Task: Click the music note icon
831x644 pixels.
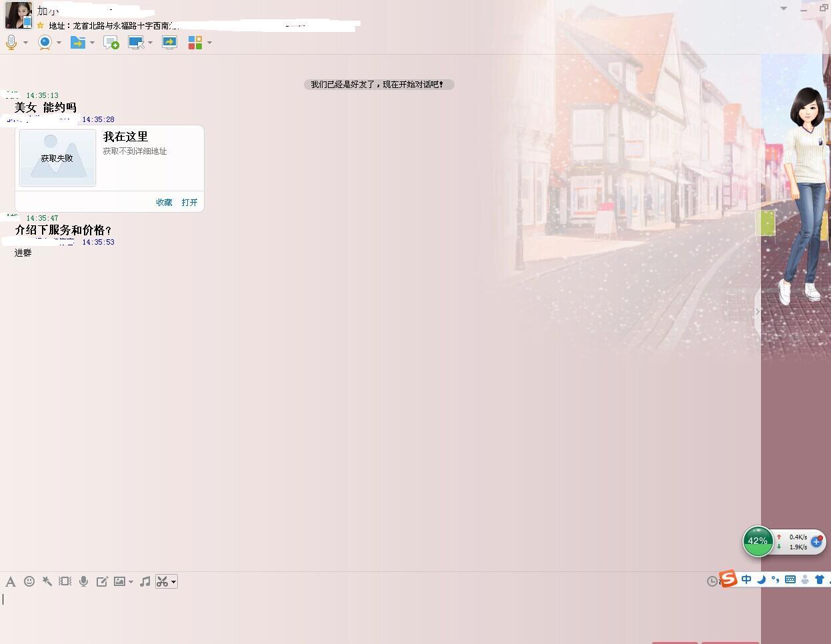Action: pos(145,581)
